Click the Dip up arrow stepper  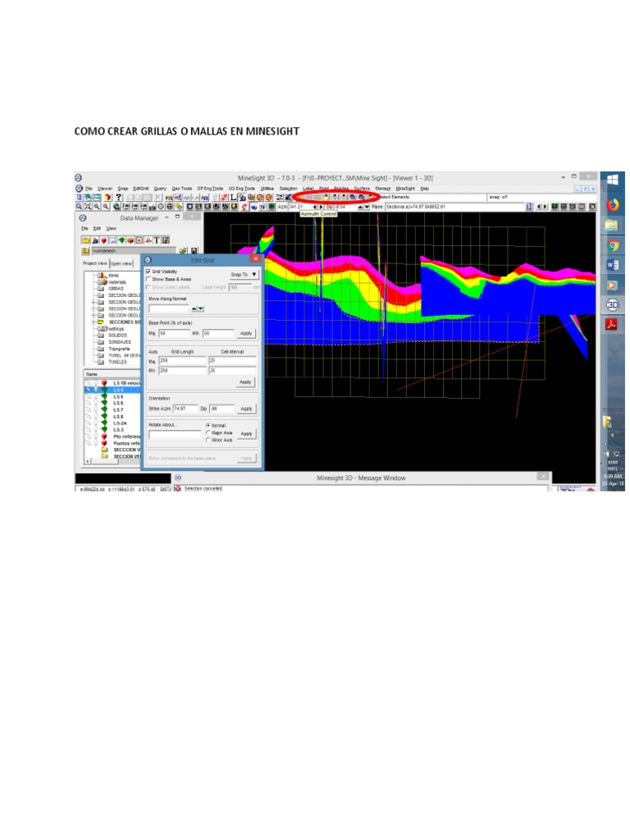(x=360, y=207)
